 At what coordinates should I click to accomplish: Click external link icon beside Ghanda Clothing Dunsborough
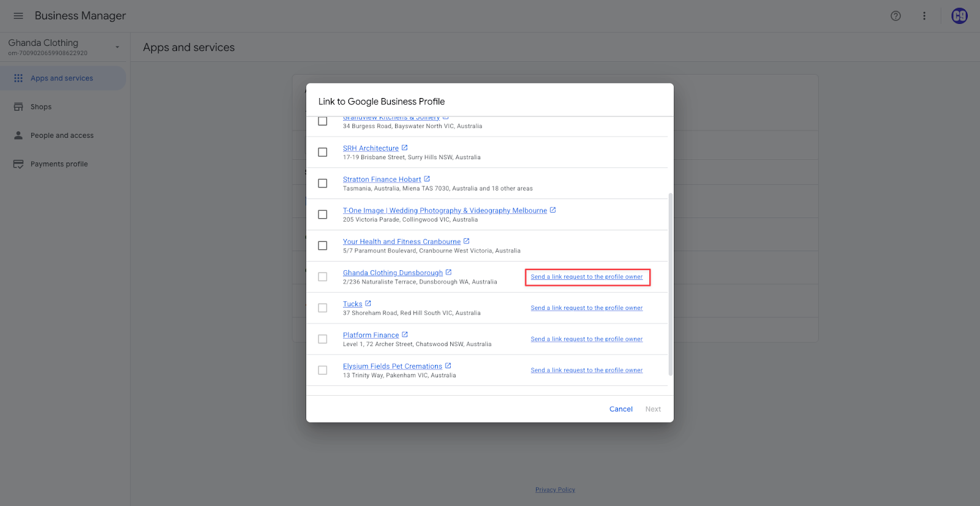tap(448, 272)
